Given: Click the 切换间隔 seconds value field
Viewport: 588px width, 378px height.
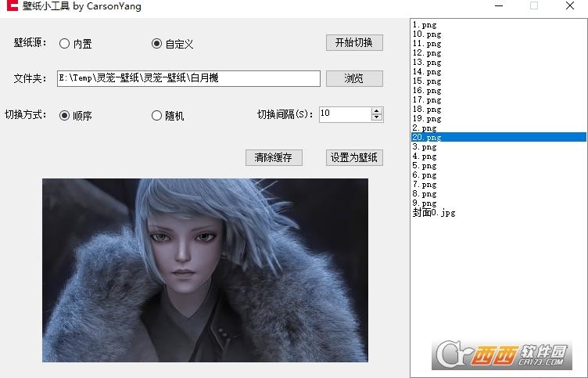Looking at the screenshot, I should [x=345, y=114].
